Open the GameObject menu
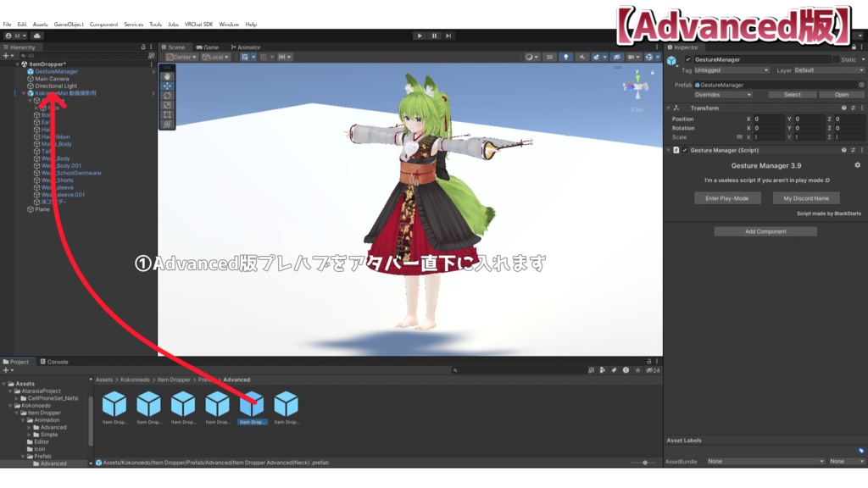 (x=69, y=25)
